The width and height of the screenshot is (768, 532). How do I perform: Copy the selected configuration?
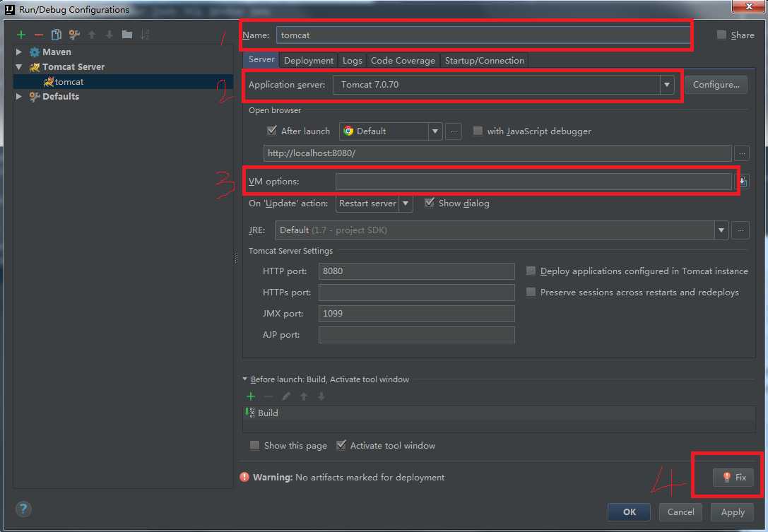(x=57, y=35)
